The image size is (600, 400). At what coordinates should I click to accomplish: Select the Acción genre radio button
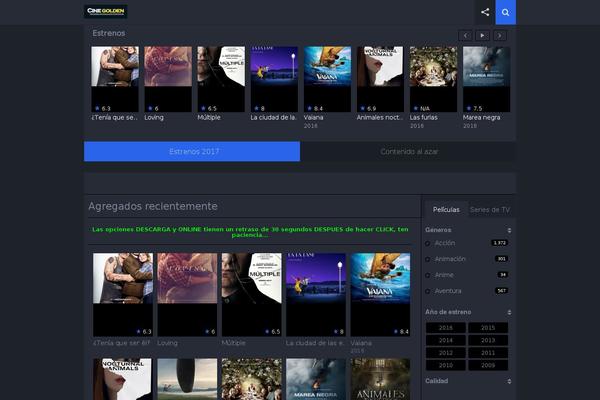point(427,243)
